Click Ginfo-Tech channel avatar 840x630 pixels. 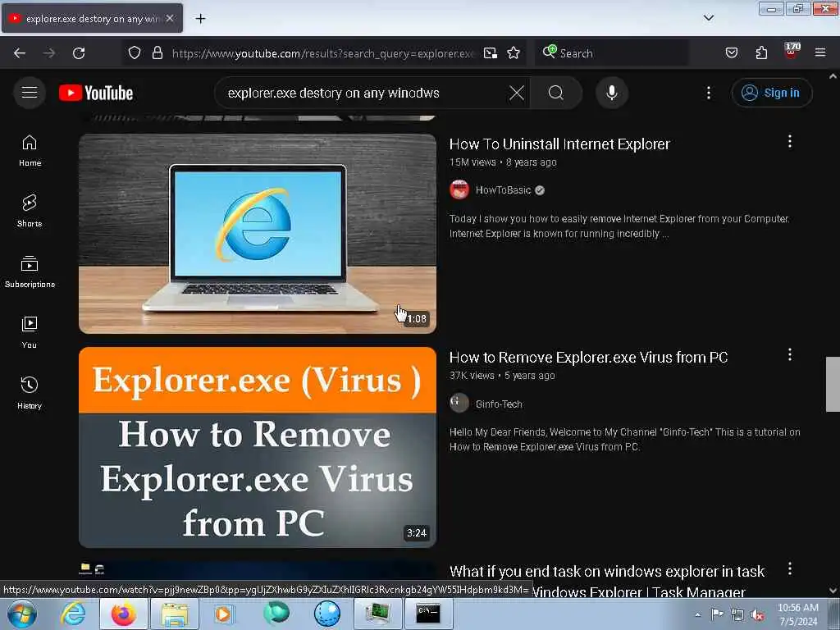[459, 403]
